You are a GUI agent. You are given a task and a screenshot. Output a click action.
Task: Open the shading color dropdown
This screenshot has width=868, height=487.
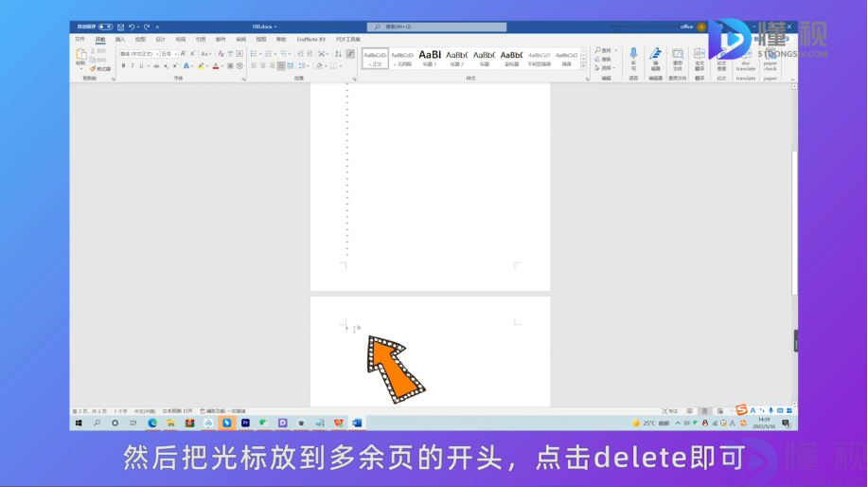(x=324, y=66)
